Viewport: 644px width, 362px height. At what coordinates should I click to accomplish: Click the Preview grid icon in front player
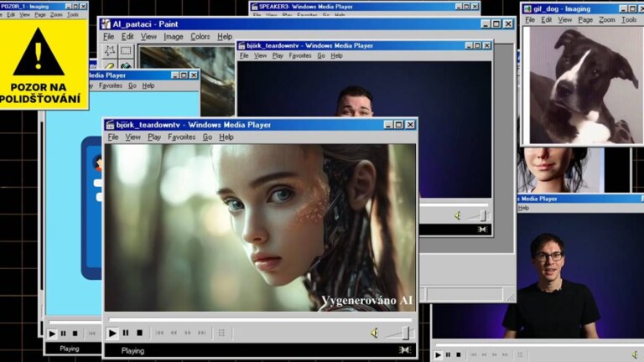click(221, 333)
